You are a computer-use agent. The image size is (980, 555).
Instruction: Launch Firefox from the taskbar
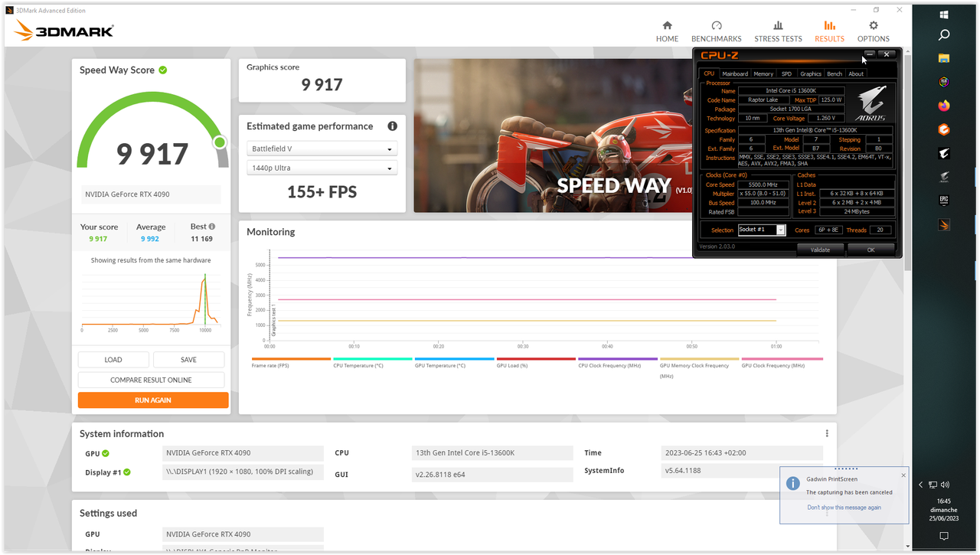pyautogui.click(x=944, y=106)
